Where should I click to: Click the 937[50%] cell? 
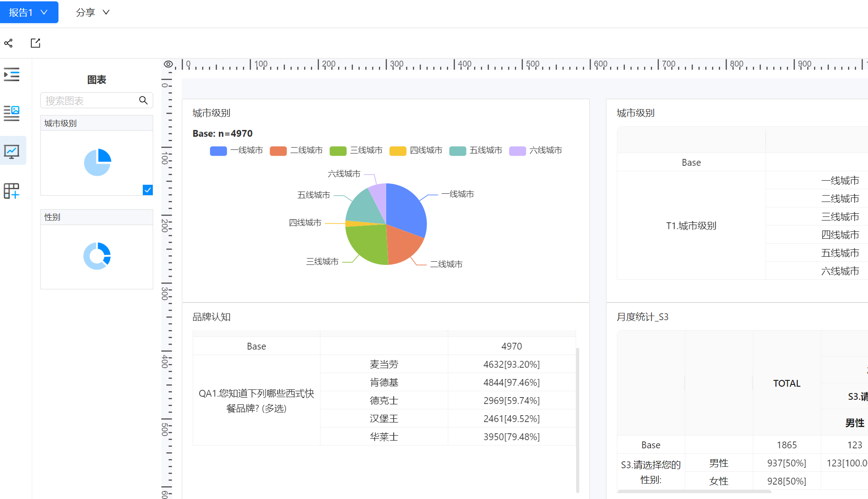(x=787, y=463)
